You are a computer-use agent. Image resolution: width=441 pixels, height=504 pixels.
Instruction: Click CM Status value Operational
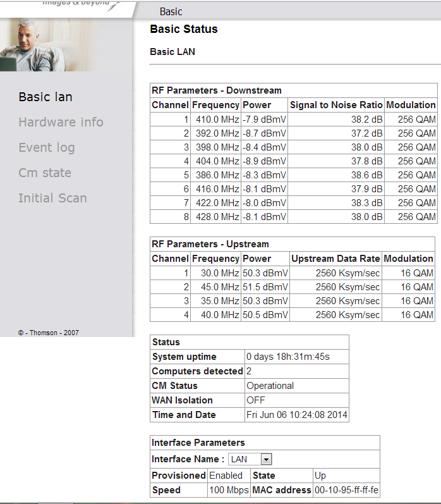[x=270, y=385]
